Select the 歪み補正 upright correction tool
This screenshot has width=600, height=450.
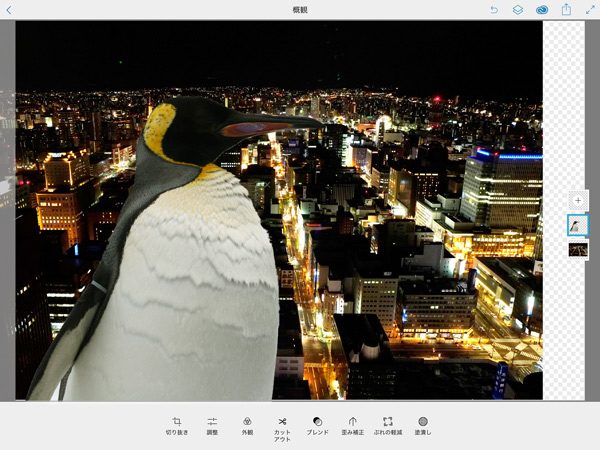(352, 426)
